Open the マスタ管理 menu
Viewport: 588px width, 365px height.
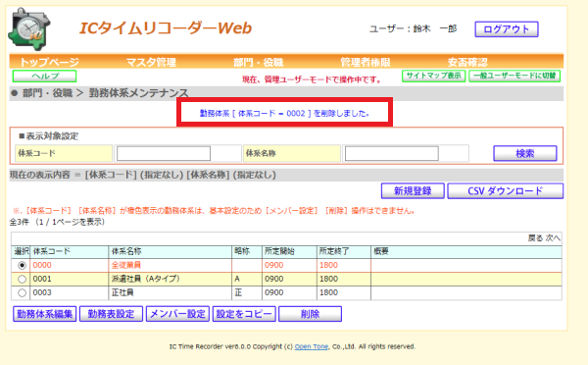151,62
